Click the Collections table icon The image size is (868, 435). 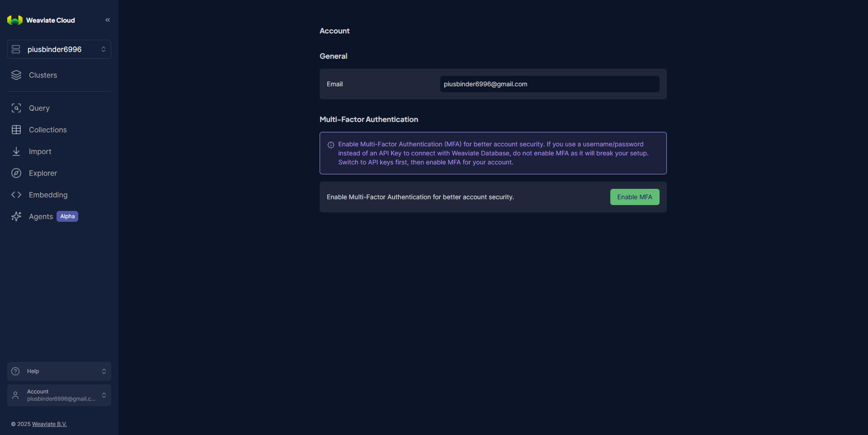tap(16, 130)
